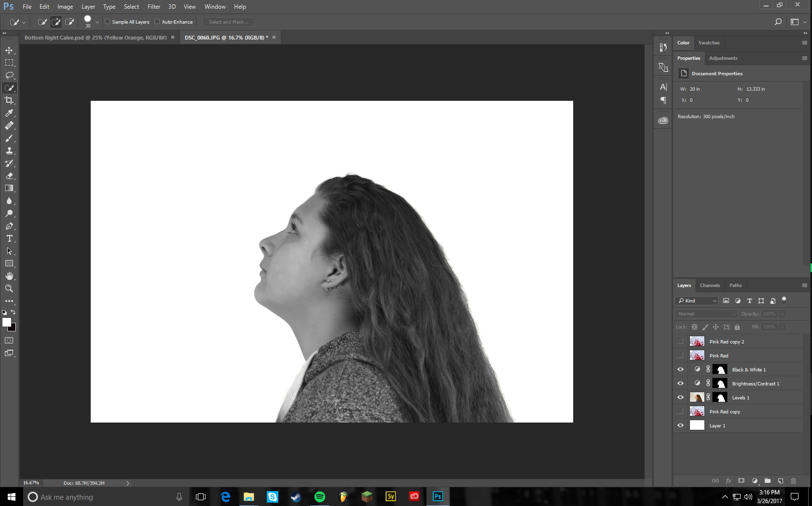
Task: Open the Filter menu
Action: point(154,7)
